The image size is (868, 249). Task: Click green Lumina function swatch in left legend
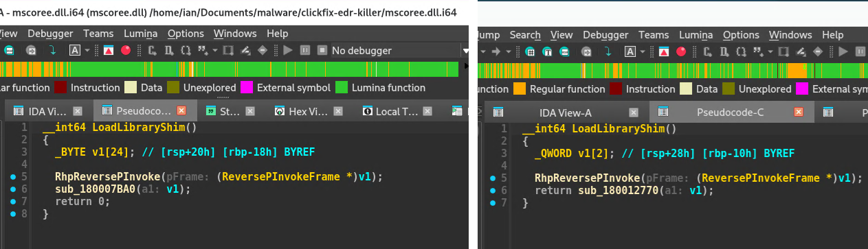(x=342, y=88)
